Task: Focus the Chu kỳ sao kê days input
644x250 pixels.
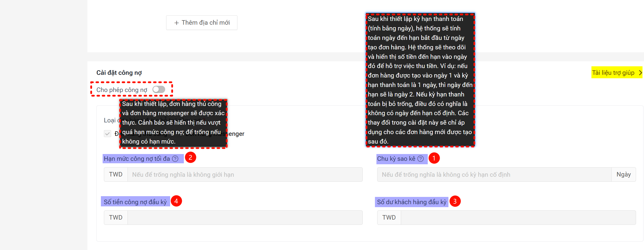Action: (x=494, y=174)
